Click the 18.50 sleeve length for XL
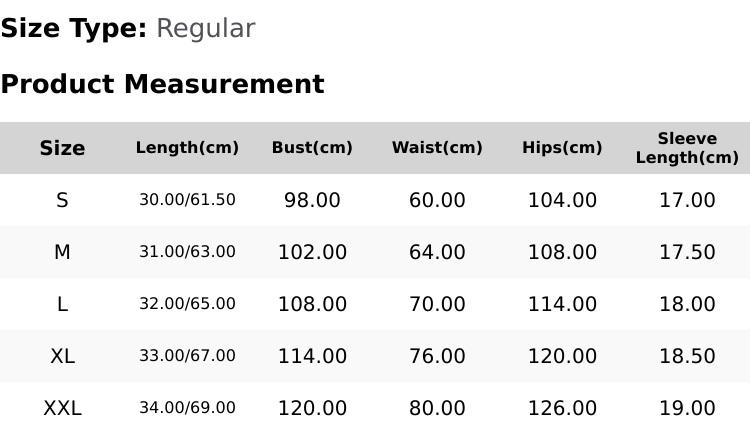The height and width of the screenshot is (434, 750). pos(687,356)
